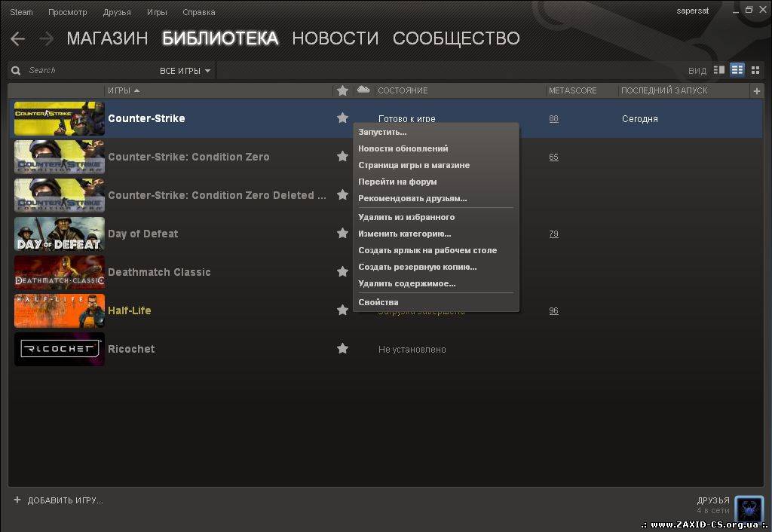Select the Condition Zero Deleted thumbnail

tap(59, 195)
